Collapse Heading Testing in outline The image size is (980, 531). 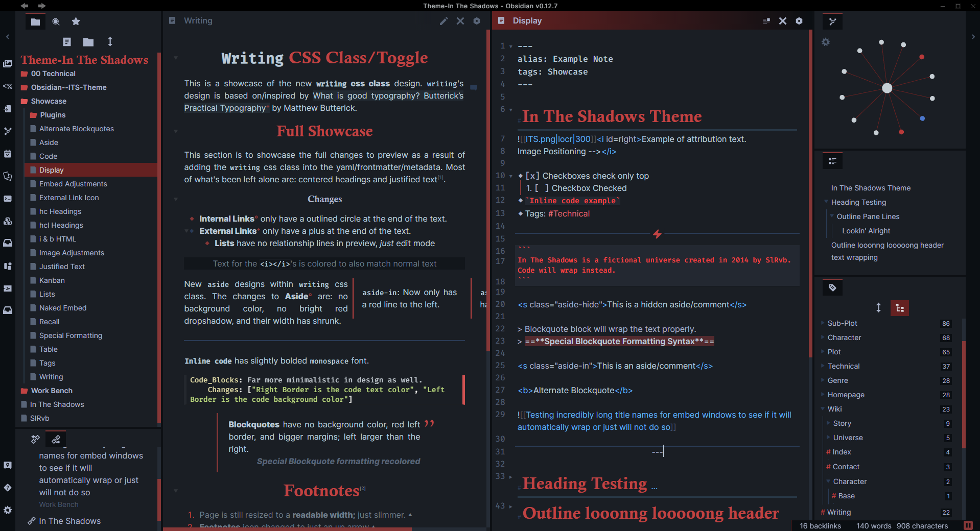(x=826, y=202)
